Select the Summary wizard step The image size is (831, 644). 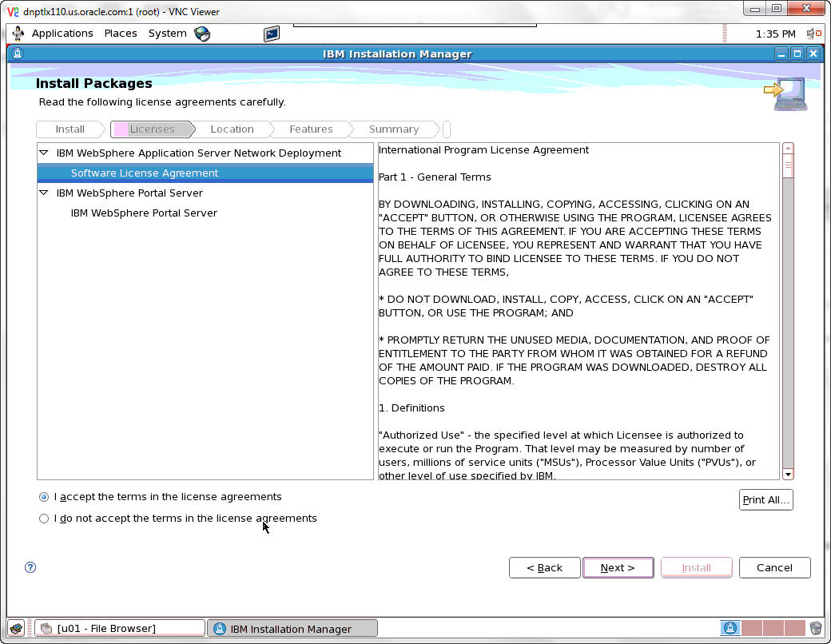(394, 129)
